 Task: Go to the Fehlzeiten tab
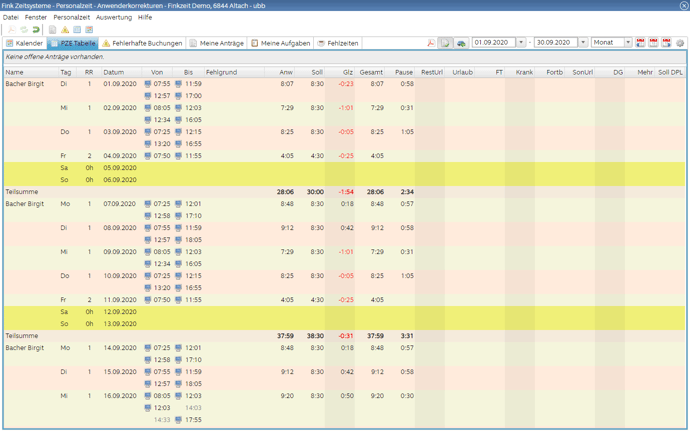(x=338, y=43)
